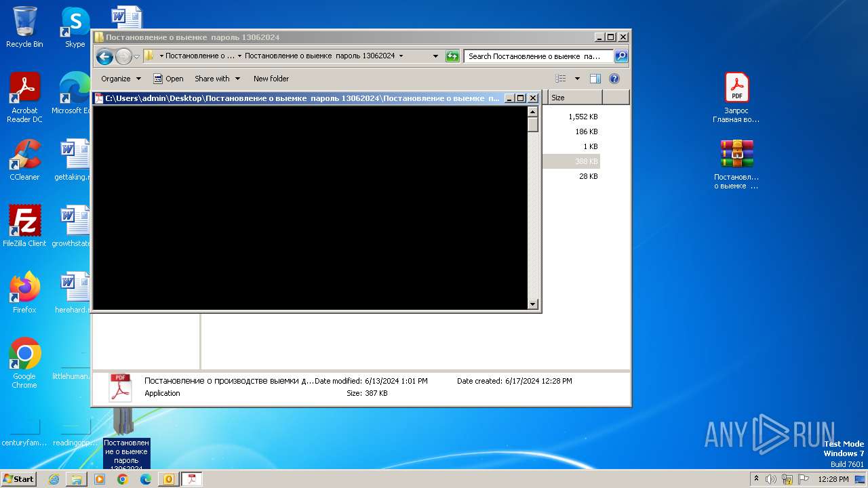Click the PDF file icon in details pane
Screen dimensions: 868x488
coord(121,388)
